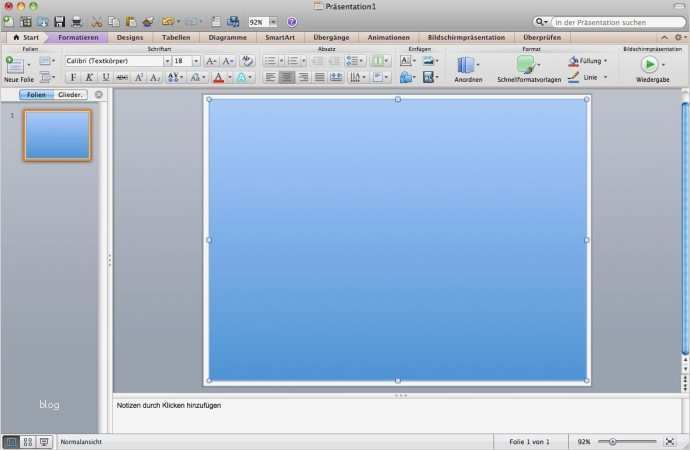Close the slides pane with circle X icon
This screenshot has width=690, height=450.
pos(99,94)
